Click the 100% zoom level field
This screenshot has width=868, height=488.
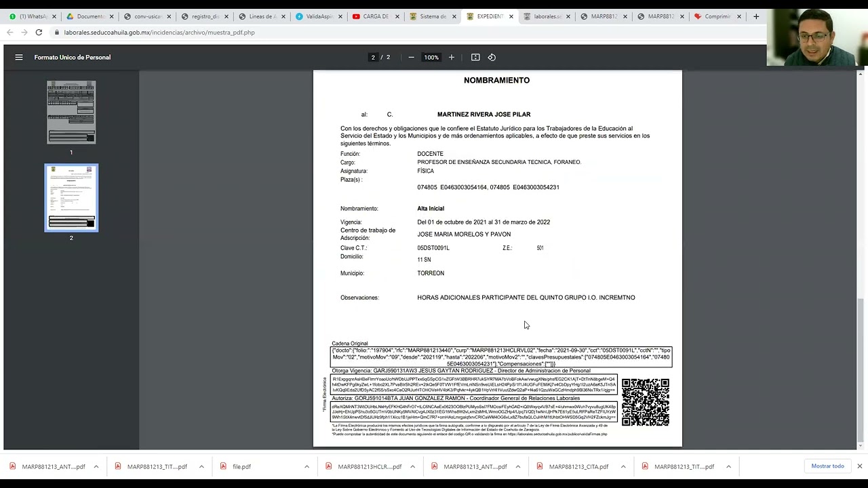pyautogui.click(x=431, y=58)
